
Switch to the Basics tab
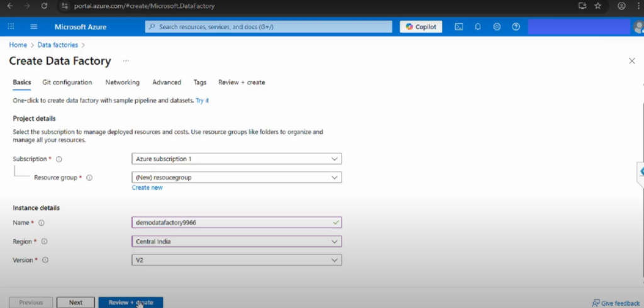pyautogui.click(x=22, y=82)
